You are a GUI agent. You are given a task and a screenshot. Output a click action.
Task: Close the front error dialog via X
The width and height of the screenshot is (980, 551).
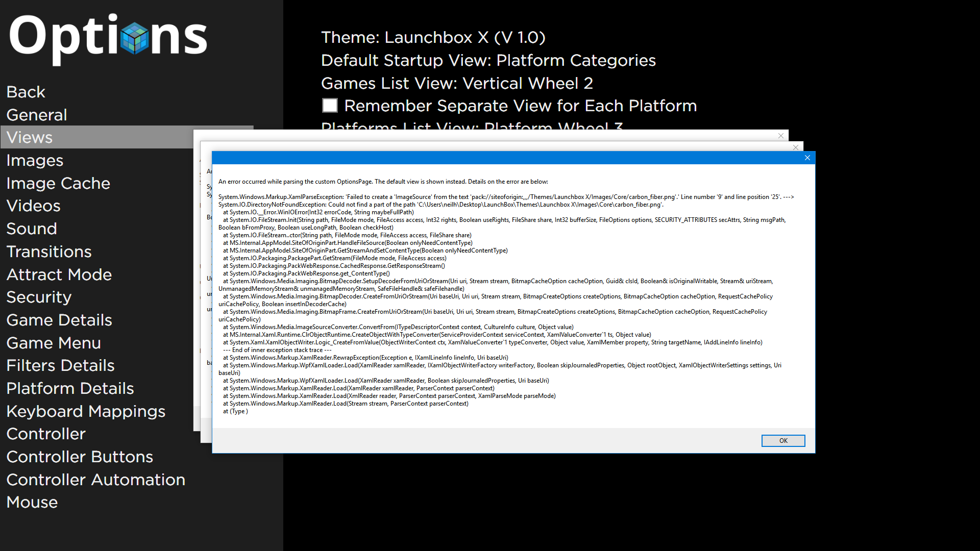(807, 158)
